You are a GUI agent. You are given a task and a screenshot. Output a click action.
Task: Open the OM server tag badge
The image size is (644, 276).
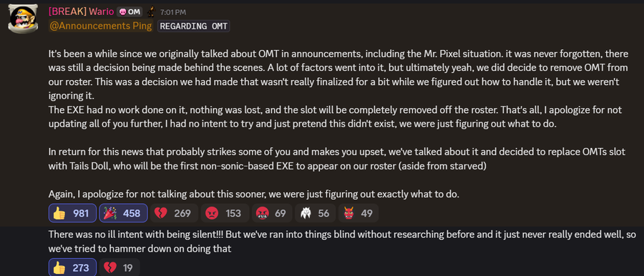130,12
